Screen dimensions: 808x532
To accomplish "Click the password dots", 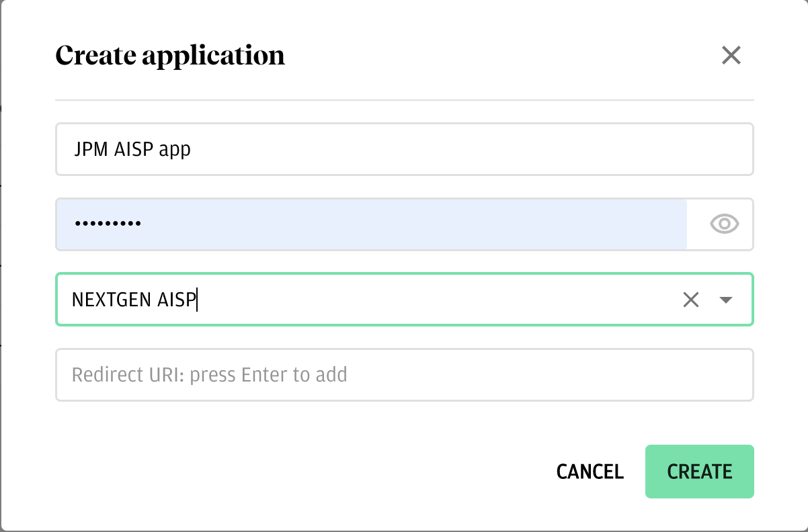I will [x=108, y=224].
